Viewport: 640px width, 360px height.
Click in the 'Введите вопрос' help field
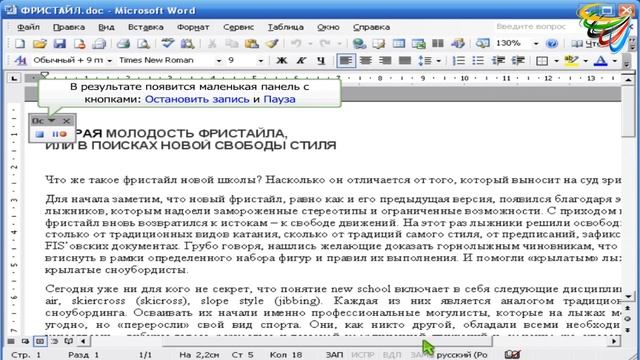[x=531, y=27]
